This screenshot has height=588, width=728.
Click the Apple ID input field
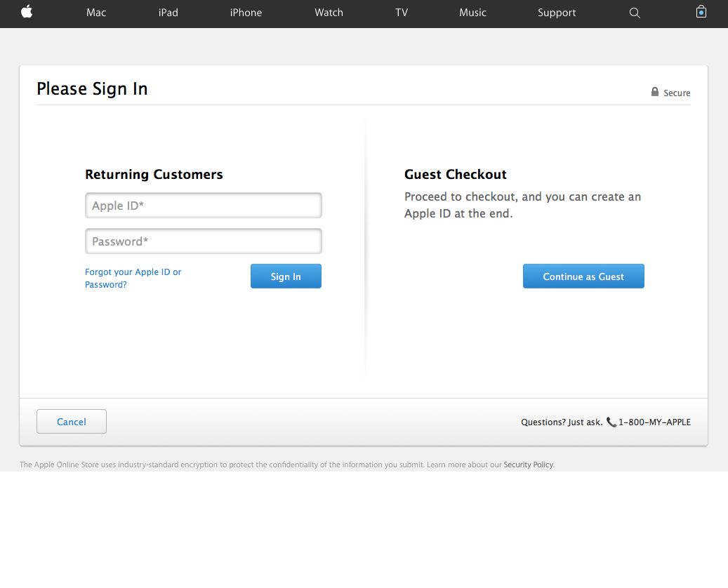pyautogui.click(x=203, y=205)
